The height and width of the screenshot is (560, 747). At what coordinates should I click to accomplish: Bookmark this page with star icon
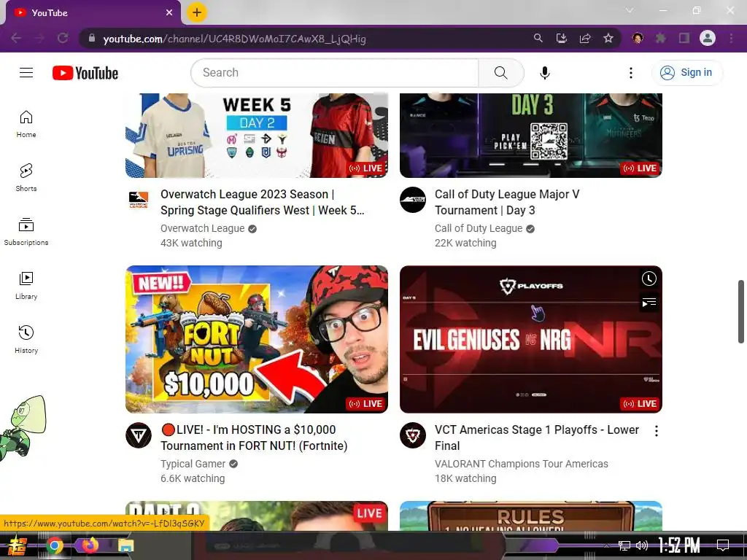pyautogui.click(x=608, y=38)
